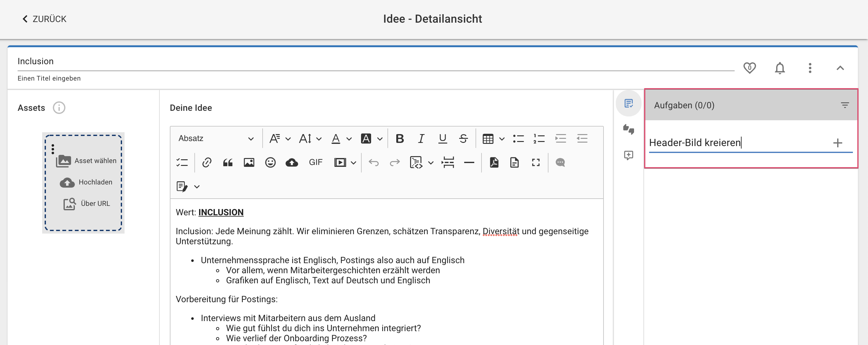Click the Inclusion title field

click(x=376, y=61)
